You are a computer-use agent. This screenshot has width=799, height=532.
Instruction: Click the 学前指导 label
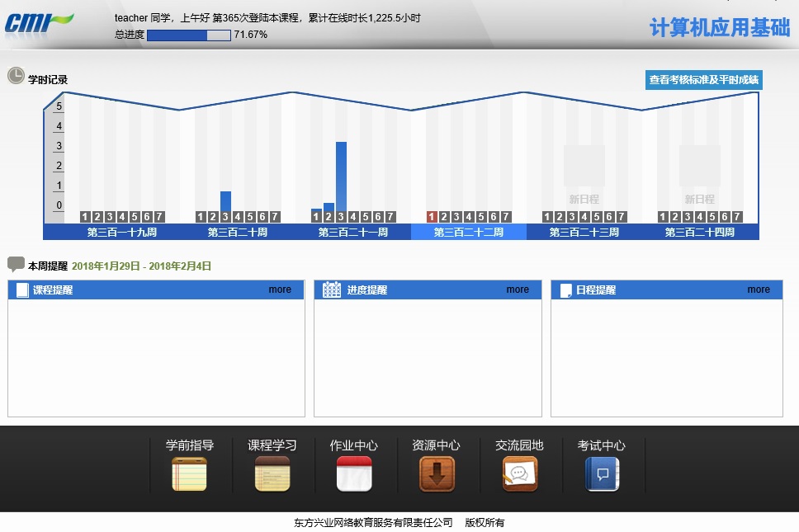pos(190,445)
